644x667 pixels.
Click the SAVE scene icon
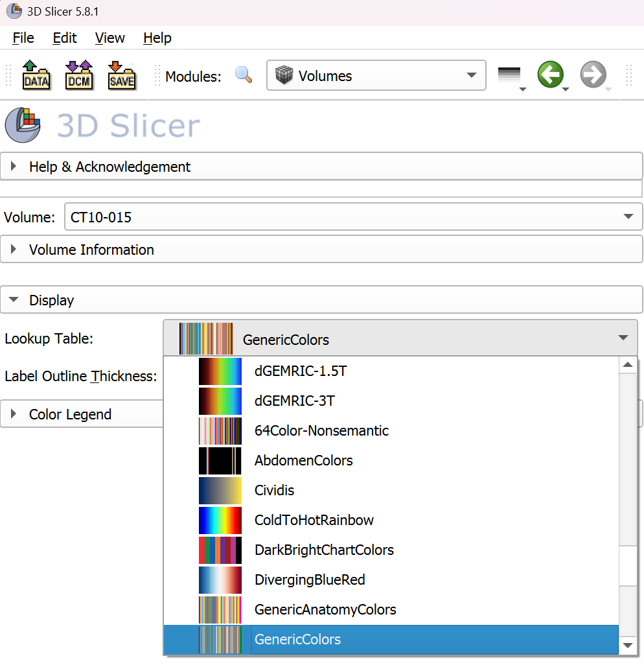[x=122, y=75]
